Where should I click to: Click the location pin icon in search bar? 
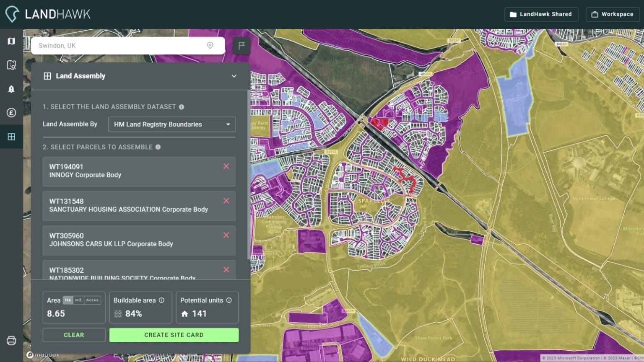coord(210,45)
